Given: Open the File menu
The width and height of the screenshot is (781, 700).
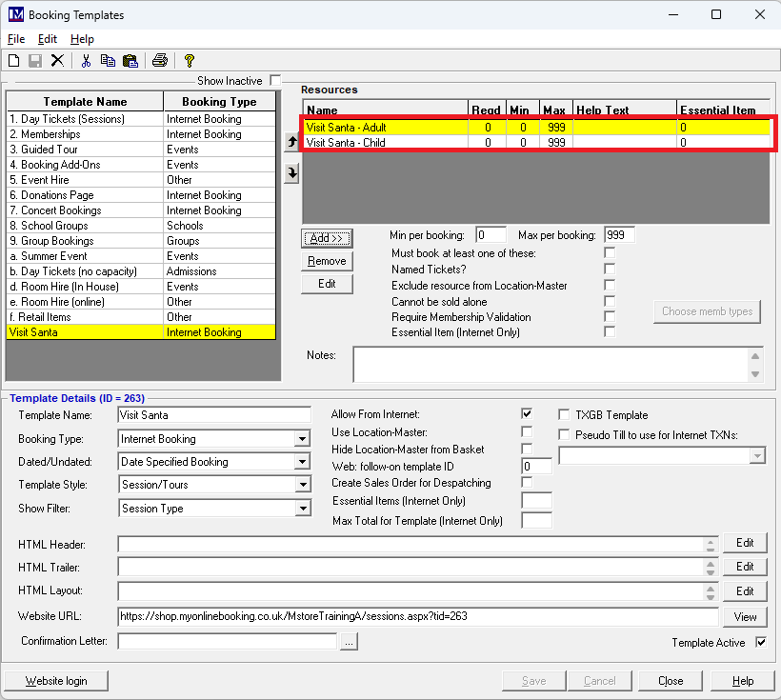Looking at the screenshot, I should coord(16,39).
